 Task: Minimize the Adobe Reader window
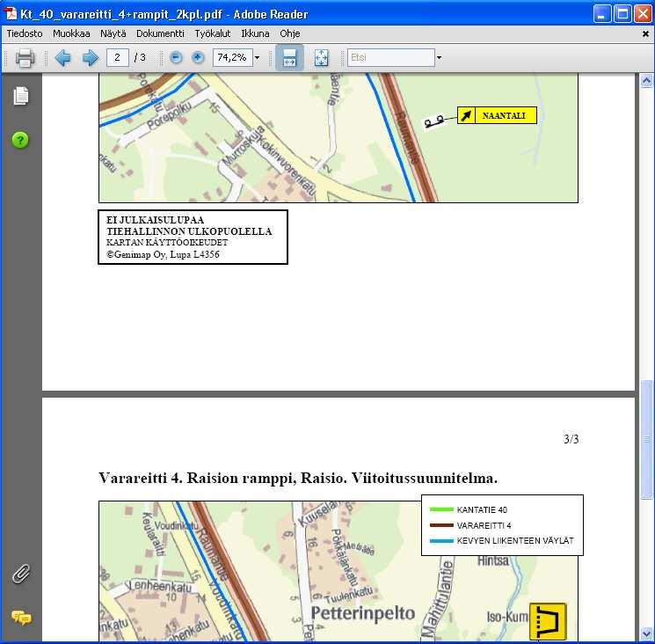[x=601, y=14]
